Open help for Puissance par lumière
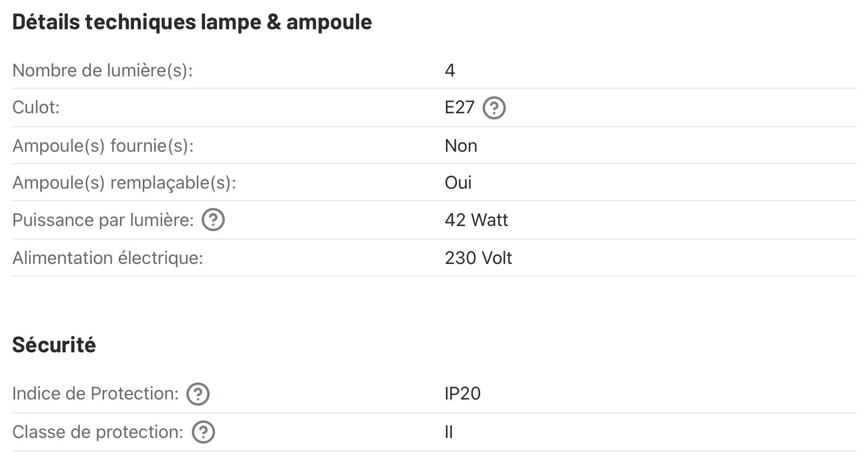The width and height of the screenshot is (868, 464). (213, 220)
